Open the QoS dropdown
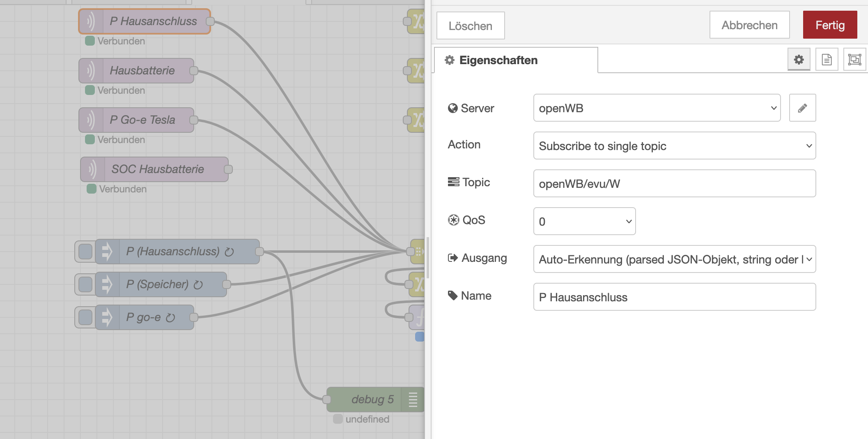The width and height of the screenshot is (868, 439). tap(584, 222)
